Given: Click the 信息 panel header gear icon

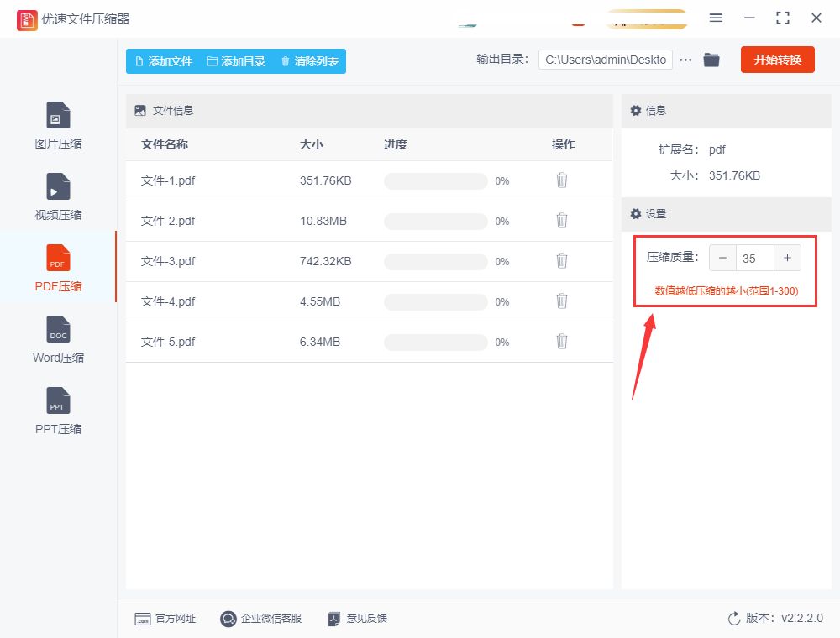Looking at the screenshot, I should pyautogui.click(x=636, y=111).
